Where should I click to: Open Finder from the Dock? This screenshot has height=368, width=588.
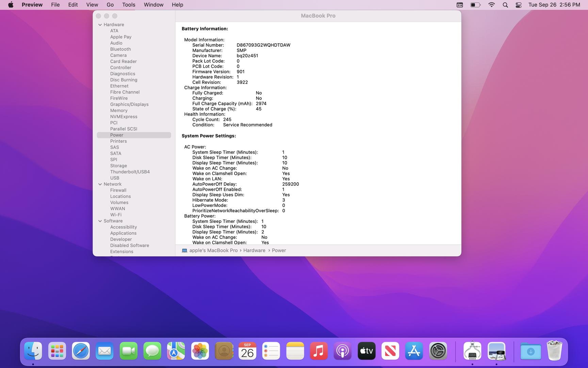[x=33, y=351]
